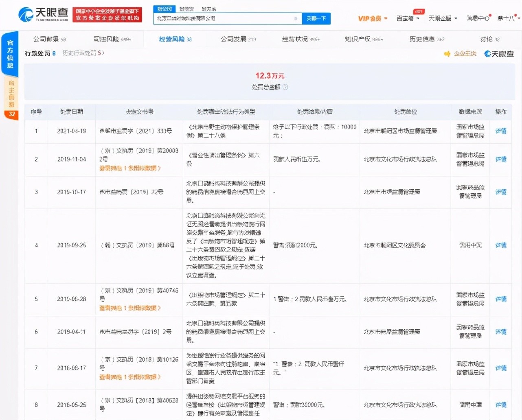Expand related data under row 2 document number
Image resolution: width=522 pixels, height=420 pixels.
(x=130, y=168)
